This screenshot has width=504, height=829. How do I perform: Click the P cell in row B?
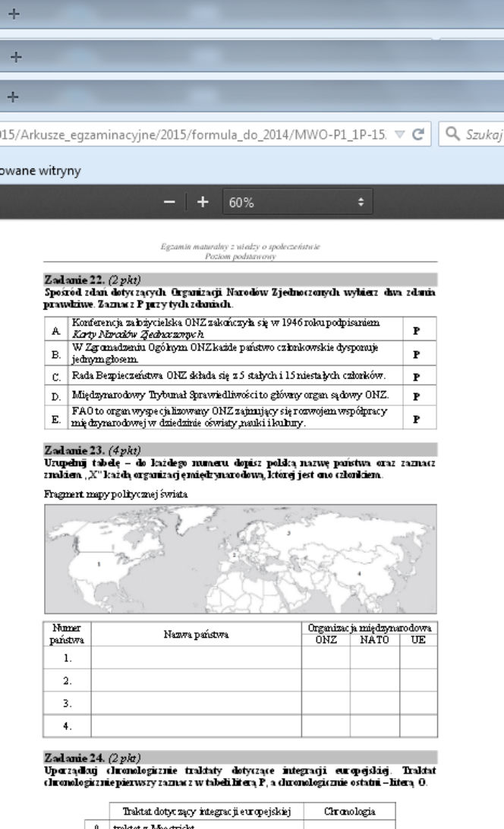coord(420,353)
